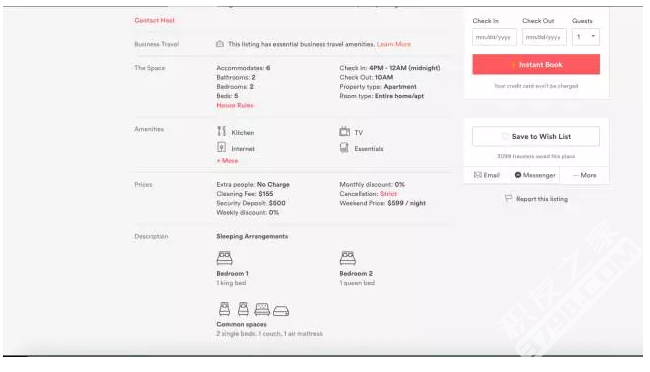Click the report flag icon
This screenshot has height=372, width=650.
pos(508,198)
